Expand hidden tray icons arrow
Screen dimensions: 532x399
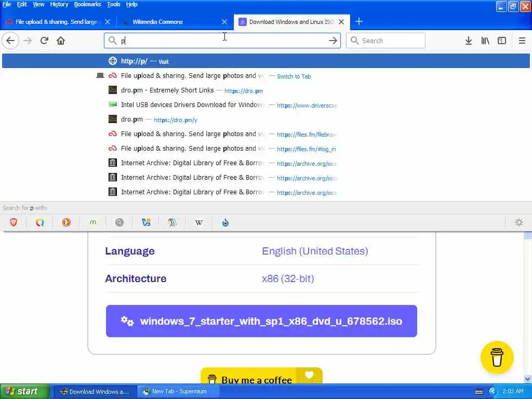pos(493,392)
